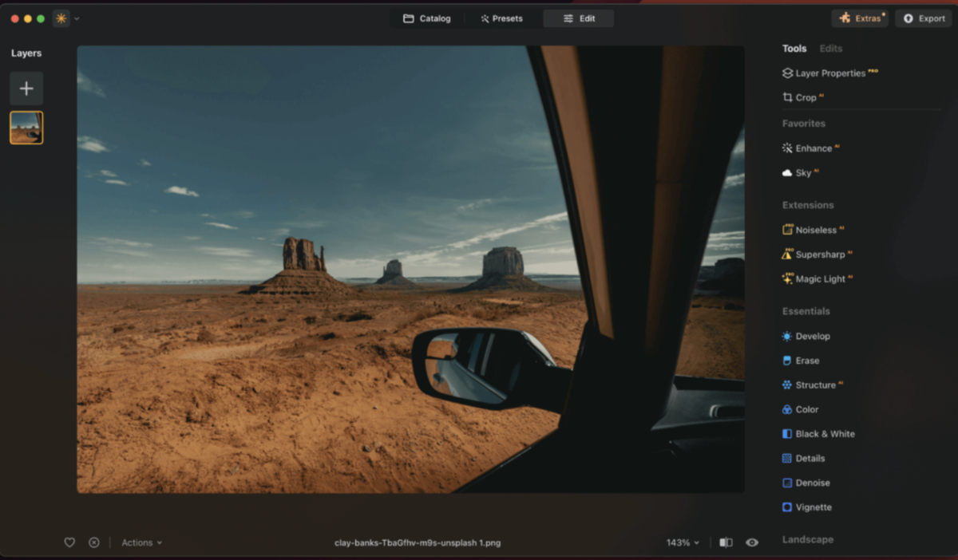Open the Vignette tool

(x=812, y=507)
